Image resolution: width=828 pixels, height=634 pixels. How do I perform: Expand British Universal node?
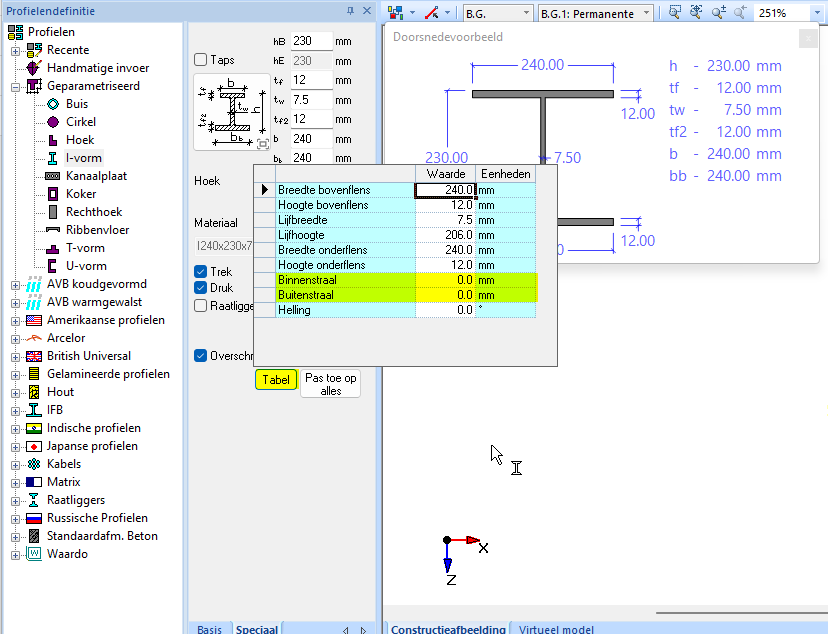coord(15,357)
